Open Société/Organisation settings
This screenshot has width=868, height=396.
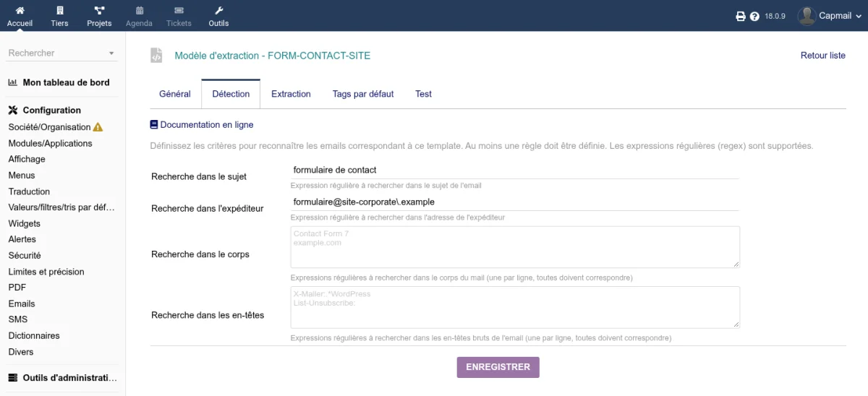(50, 127)
